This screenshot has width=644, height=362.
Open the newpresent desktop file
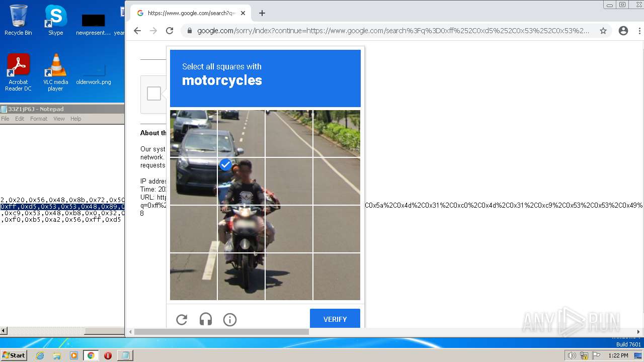(x=94, y=24)
